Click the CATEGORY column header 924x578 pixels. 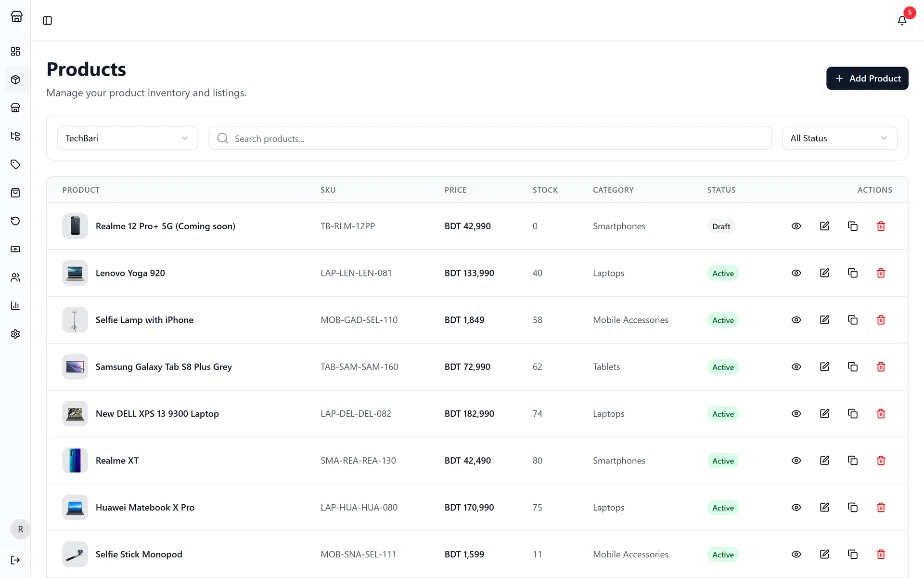coord(613,190)
